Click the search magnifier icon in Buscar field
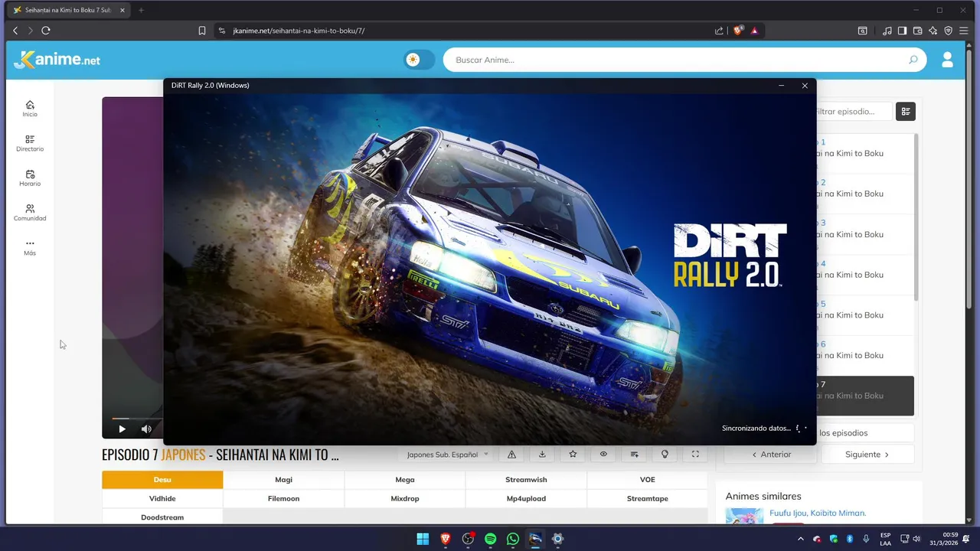 (x=913, y=60)
